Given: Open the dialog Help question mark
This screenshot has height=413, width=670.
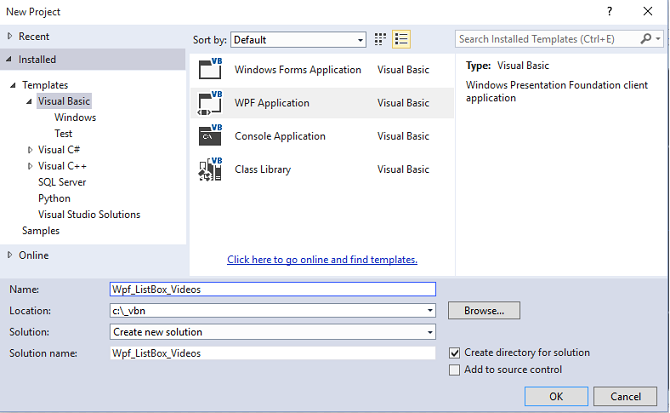Looking at the screenshot, I should [610, 12].
